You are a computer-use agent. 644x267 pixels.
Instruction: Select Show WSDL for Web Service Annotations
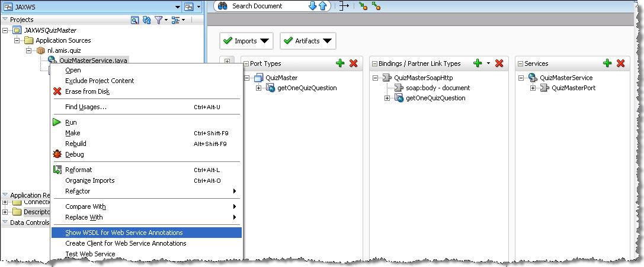click(x=124, y=233)
